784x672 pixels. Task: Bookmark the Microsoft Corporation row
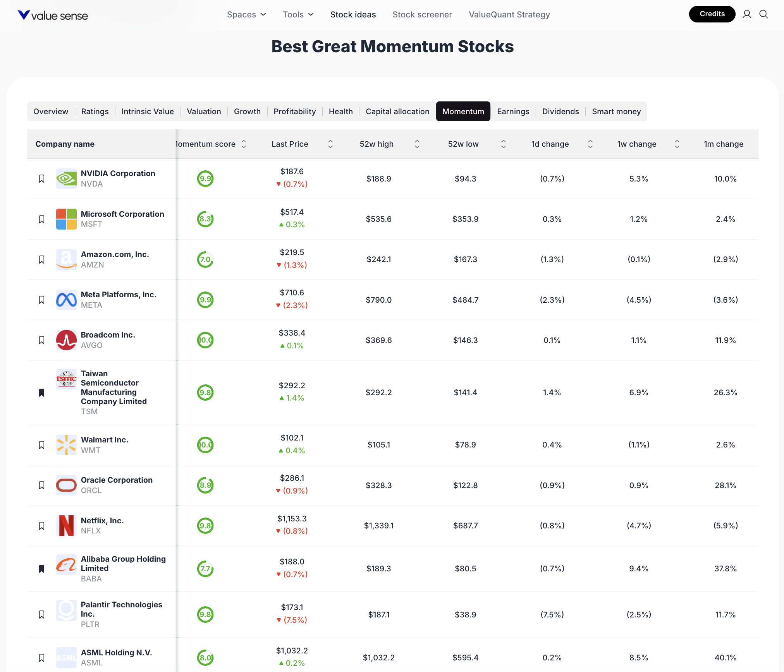coord(42,219)
